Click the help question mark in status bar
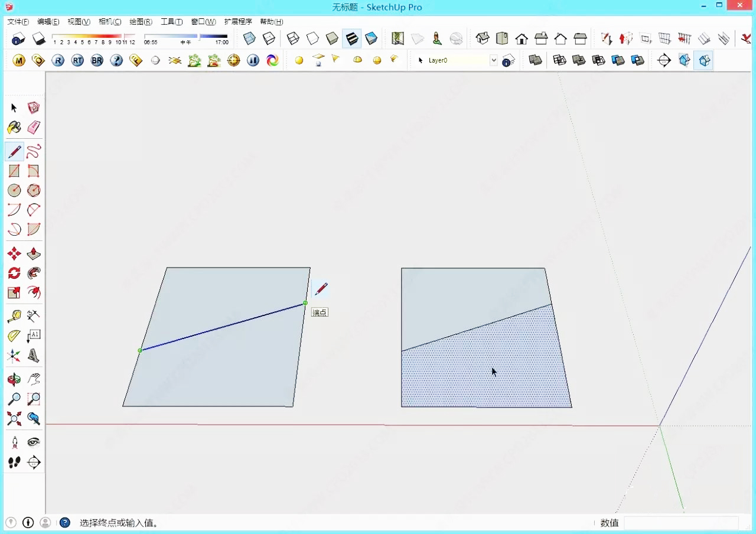756x534 pixels. pyautogui.click(x=65, y=523)
